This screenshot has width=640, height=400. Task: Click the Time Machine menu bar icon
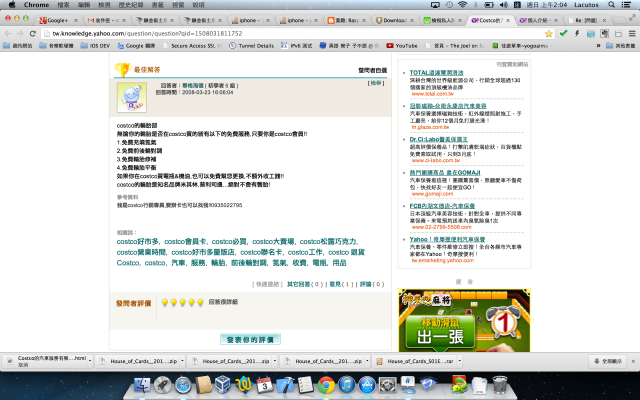coord(449,4)
